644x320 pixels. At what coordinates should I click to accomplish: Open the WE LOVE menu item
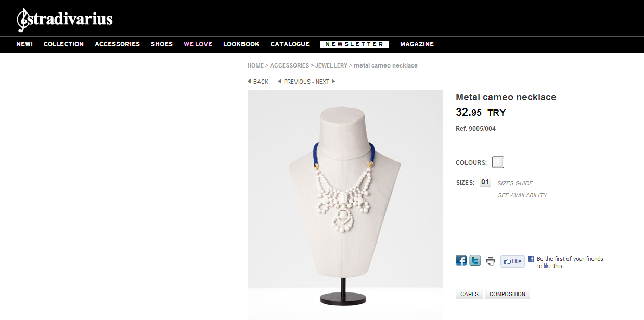pyautogui.click(x=198, y=44)
